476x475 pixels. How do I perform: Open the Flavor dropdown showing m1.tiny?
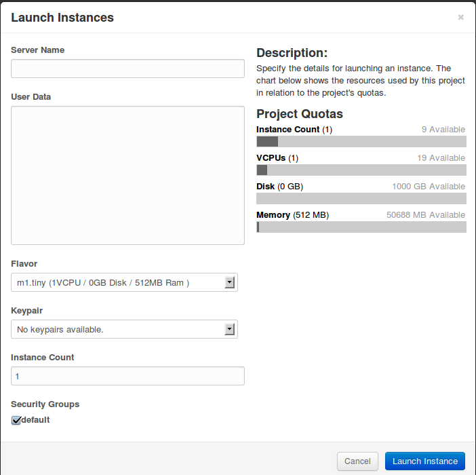tap(124, 282)
